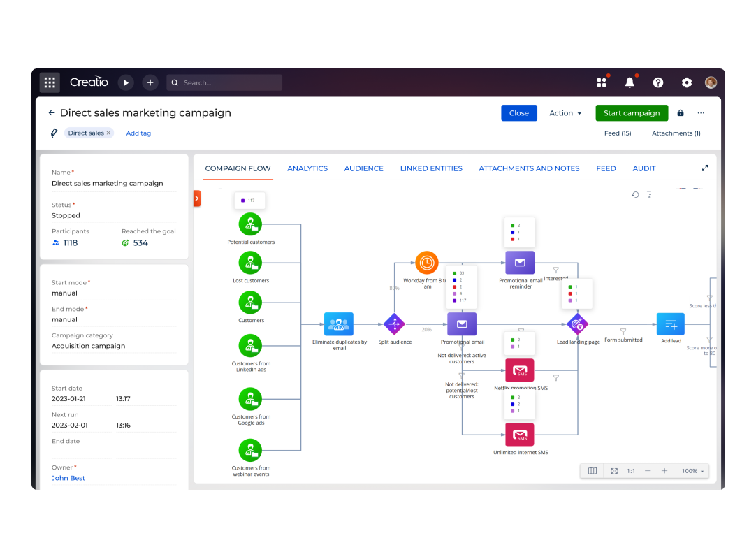Viewport: 756px width, 559px height.
Task: Click the undo arrow above the campaign canvas
Action: (635, 195)
